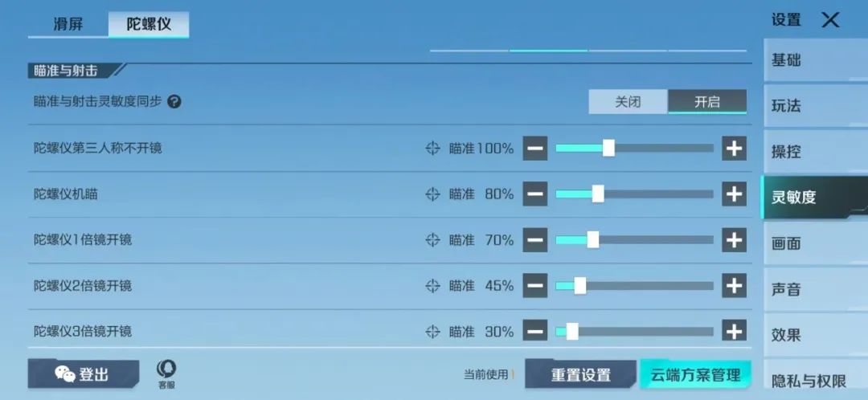
Task: Go to 操控 settings category
Action: coord(786,152)
